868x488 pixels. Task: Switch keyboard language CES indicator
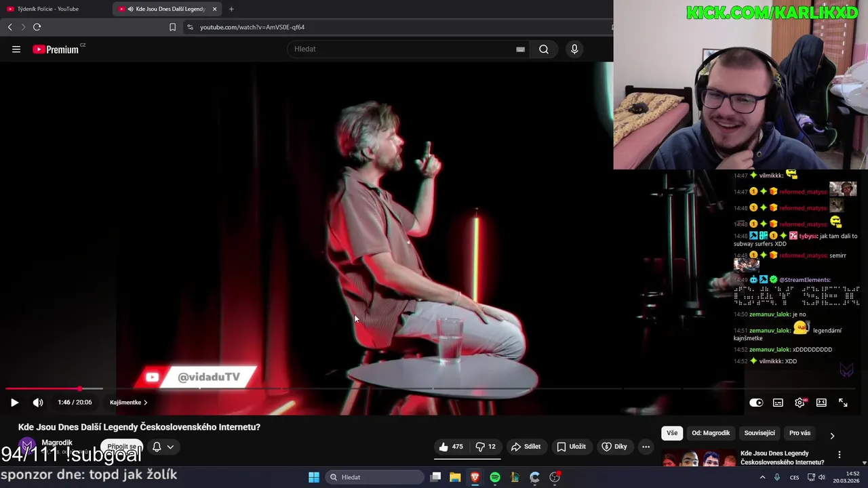point(794,477)
